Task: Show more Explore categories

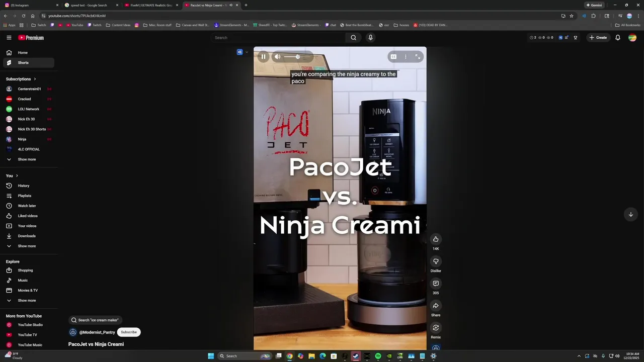Action: (x=29, y=301)
